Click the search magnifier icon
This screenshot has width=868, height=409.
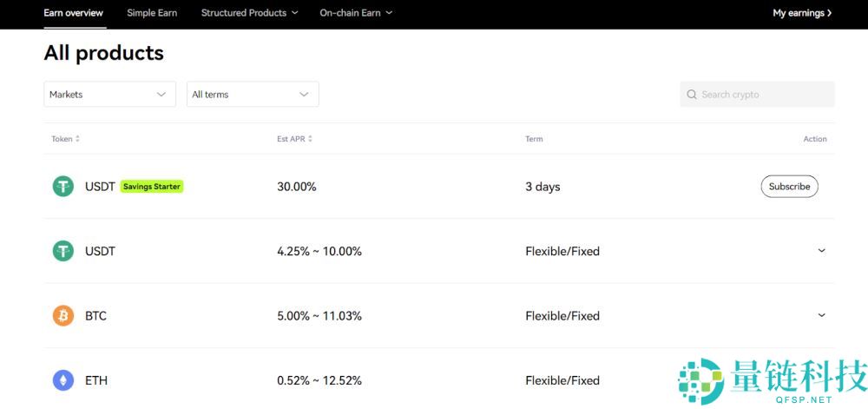(x=692, y=95)
